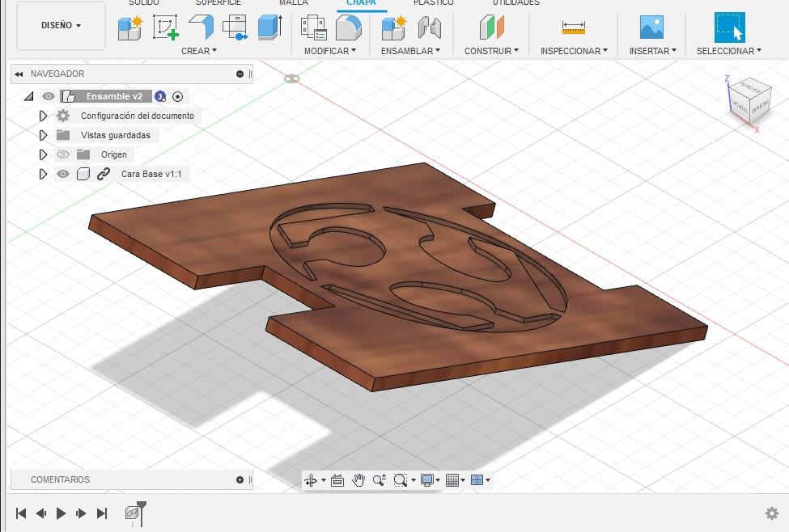
Task: Activate the Encuadre (pan) hand tool
Action: coord(359,479)
